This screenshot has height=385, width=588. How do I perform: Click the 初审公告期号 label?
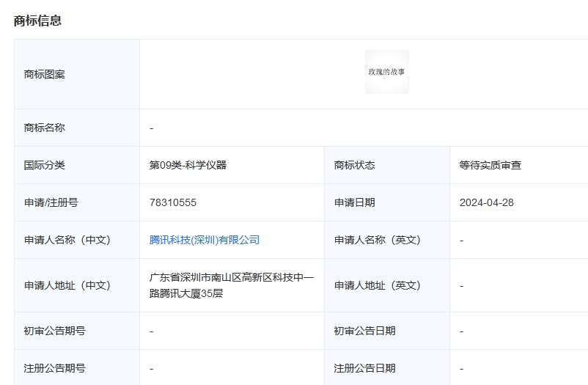point(55,331)
